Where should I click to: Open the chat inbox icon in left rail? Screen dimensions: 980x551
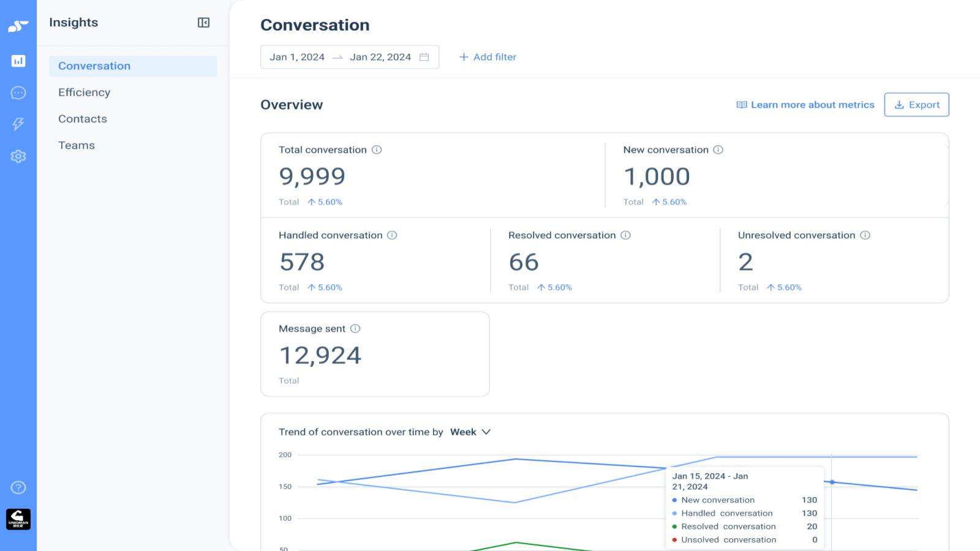(x=18, y=92)
